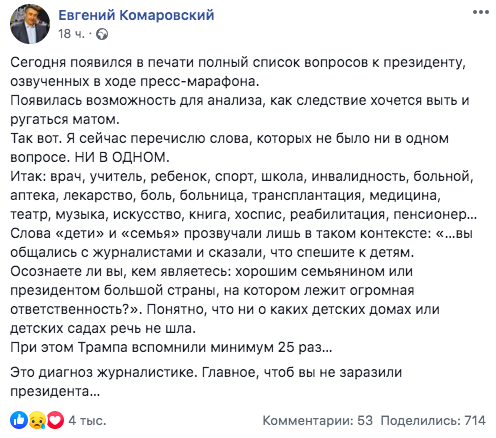
Task: Open Комментарии: 53 comments list
Action: coord(317,421)
